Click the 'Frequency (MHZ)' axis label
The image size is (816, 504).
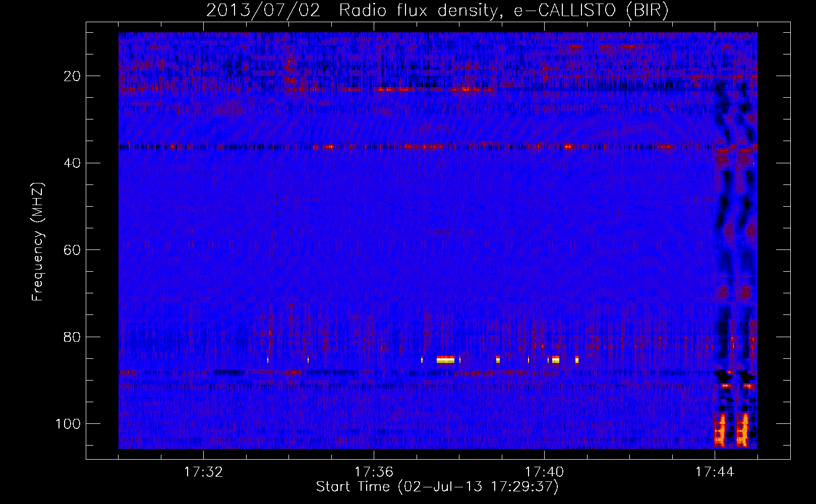tap(38, 242)
